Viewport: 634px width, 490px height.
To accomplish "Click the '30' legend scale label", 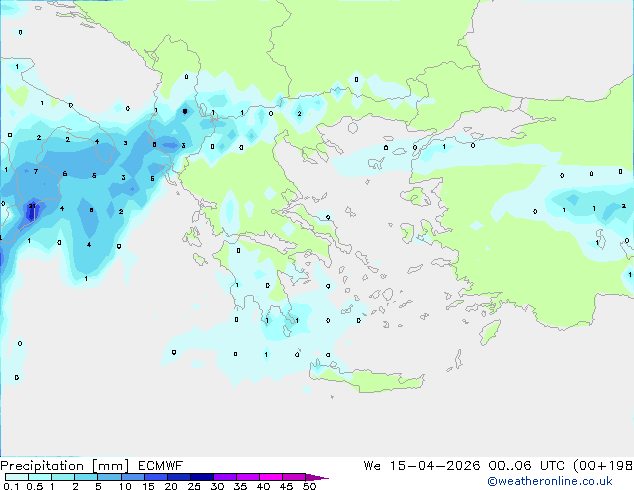I will 217,486.
